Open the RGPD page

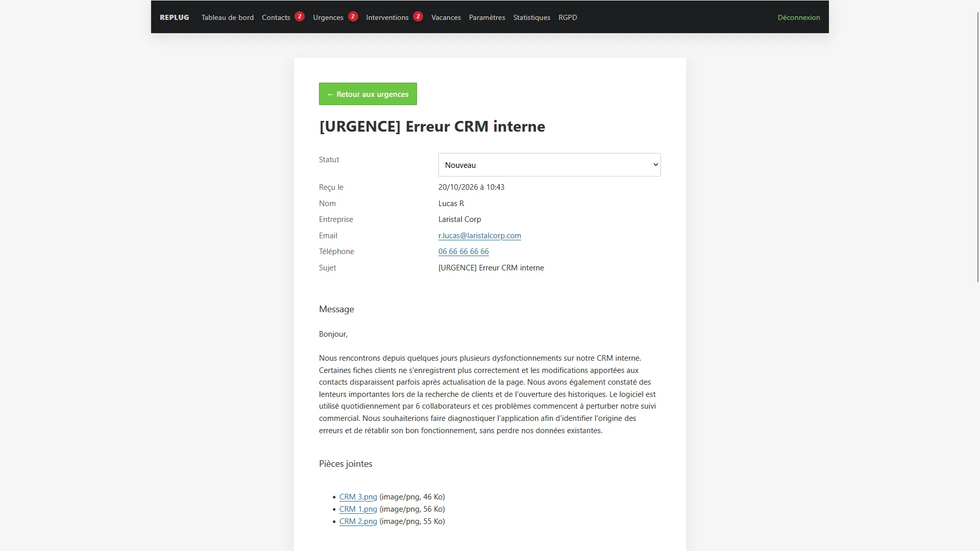click(x=568, y=17)
